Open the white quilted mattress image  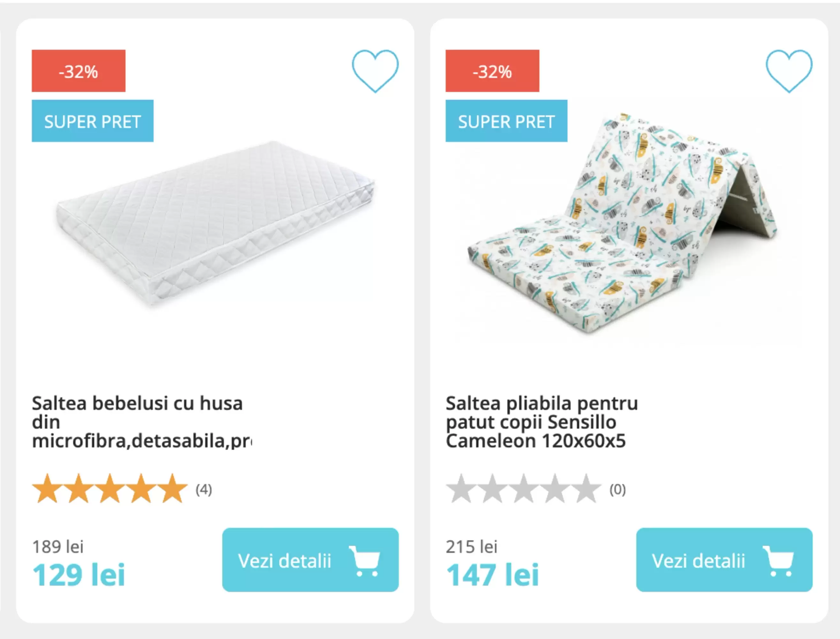click(x=215, y=224)
